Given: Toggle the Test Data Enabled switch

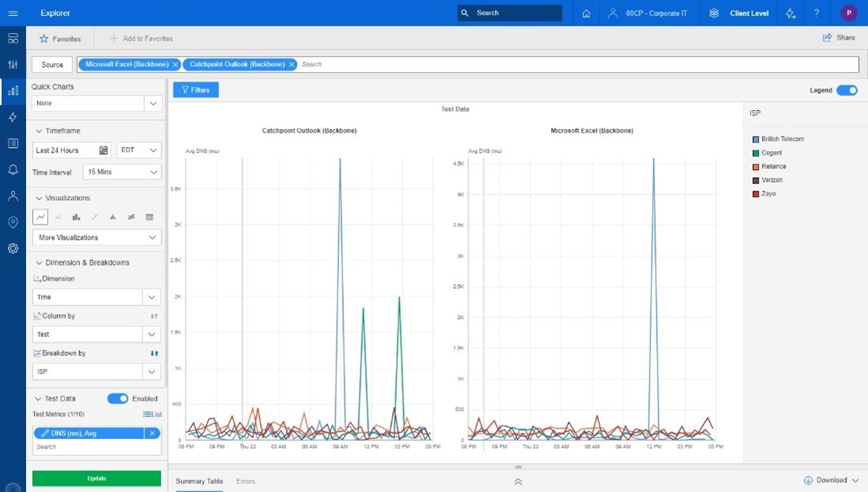Looking at the screenshot, I should (x=117, y=399).
